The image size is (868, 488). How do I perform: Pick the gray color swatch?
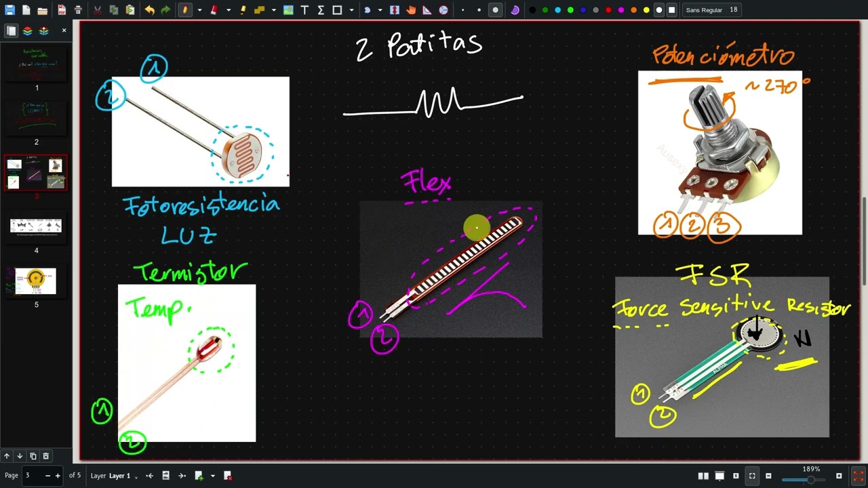[596, 10]
